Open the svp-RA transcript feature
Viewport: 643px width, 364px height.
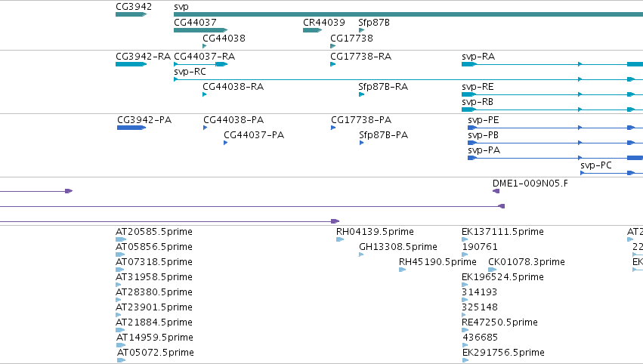pyautogui.click(x=552, y=64)
